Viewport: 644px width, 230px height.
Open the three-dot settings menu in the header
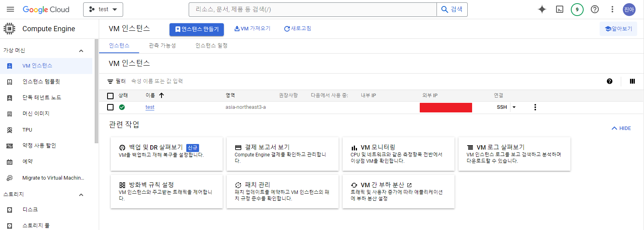click(612, 9)
